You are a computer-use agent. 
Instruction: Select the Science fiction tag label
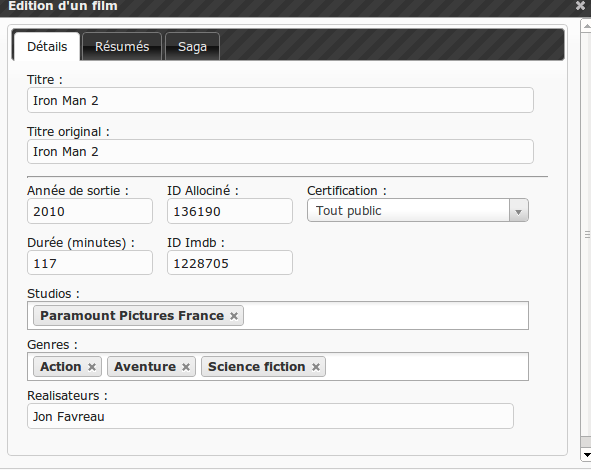tap(256, 367)
